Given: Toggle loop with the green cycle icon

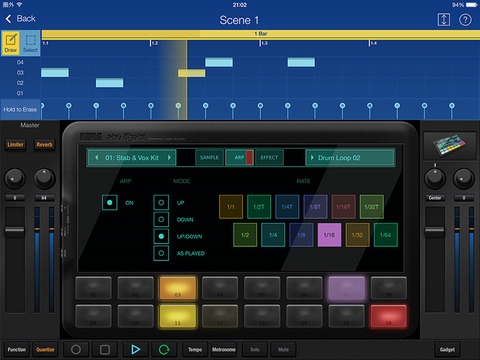Looking at the screenshot, I should 164,349.
